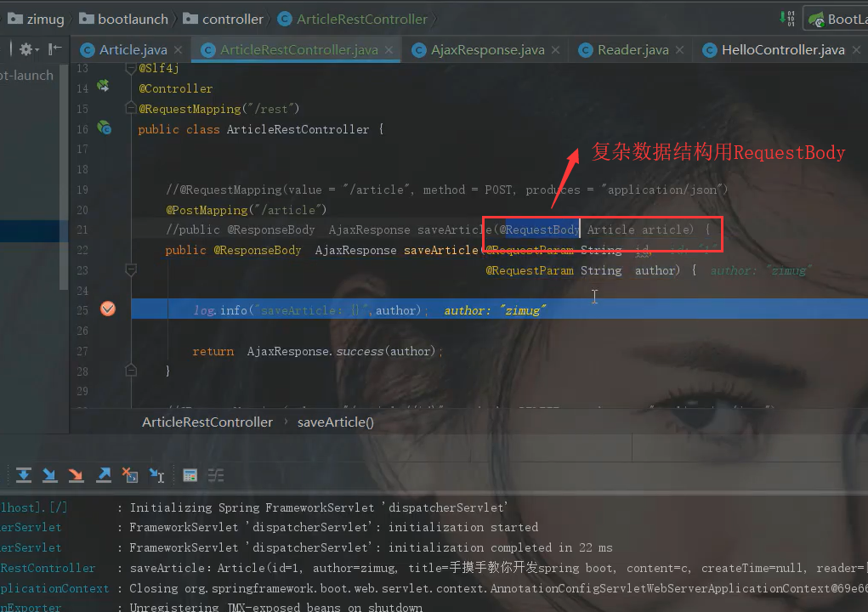
Task: Open project panel settings gear
Action: click(28, 50)
